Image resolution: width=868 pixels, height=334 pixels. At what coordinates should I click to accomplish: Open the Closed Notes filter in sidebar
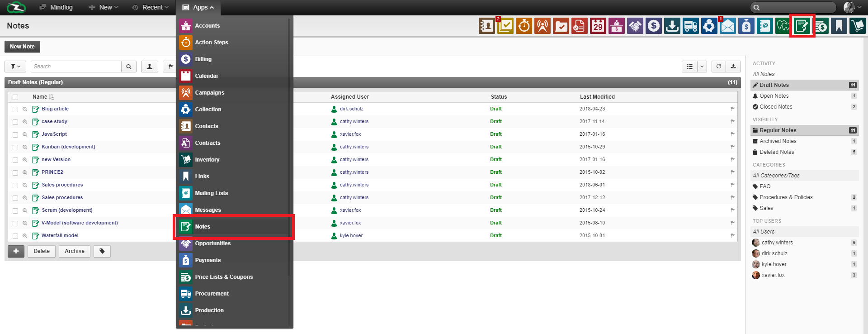(776, 107)
